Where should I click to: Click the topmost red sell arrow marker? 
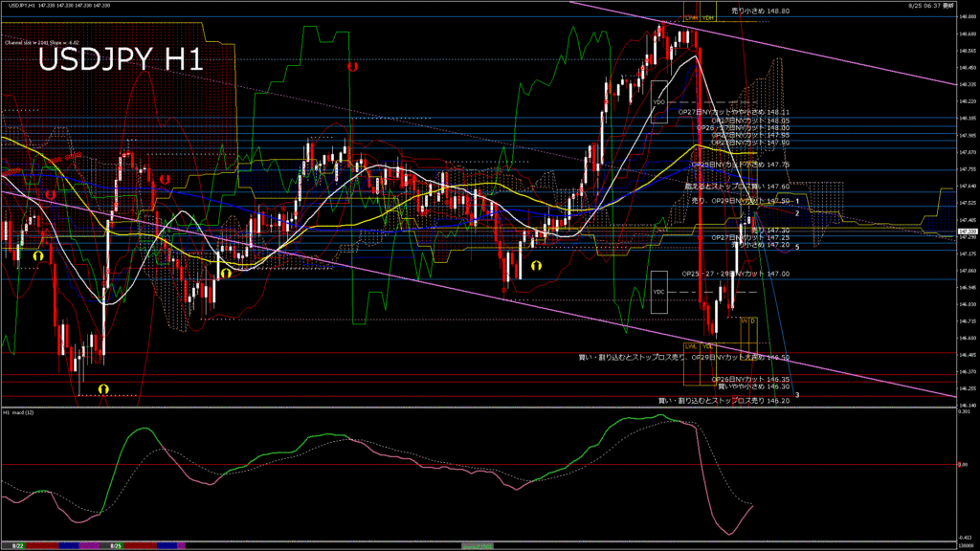(x=353, y=68)
